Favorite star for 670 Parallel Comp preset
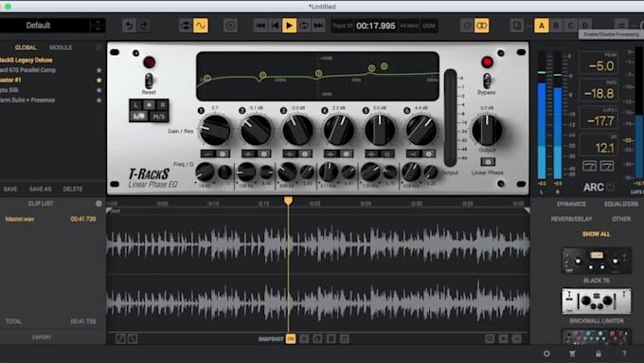The height and width of the screenshot is (363, 644). click(99, 70)
